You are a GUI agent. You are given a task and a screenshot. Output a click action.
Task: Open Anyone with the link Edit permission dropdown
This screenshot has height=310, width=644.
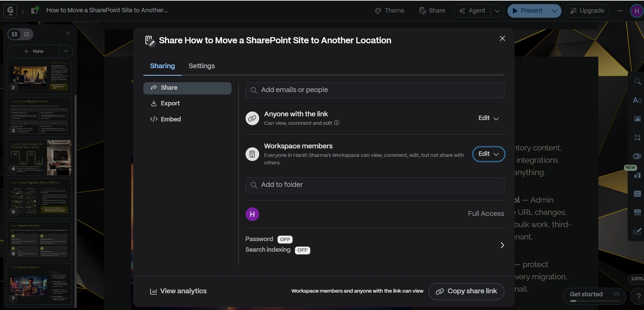pyautogui.click(x=488, y=118)
